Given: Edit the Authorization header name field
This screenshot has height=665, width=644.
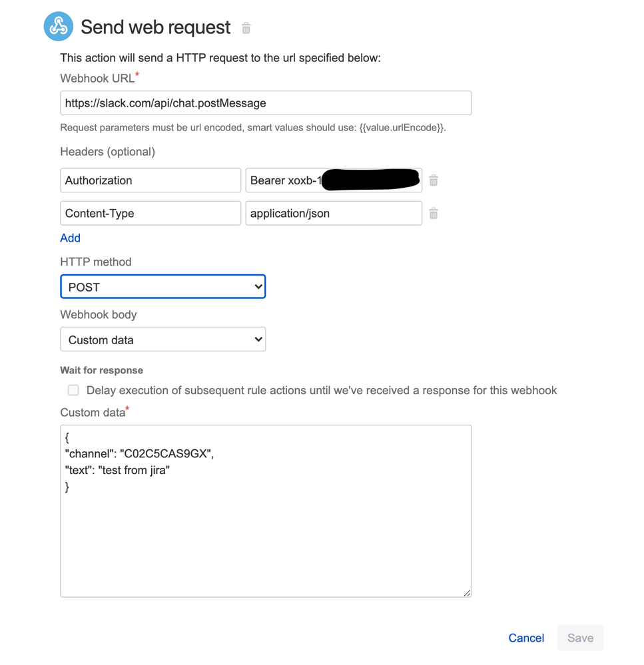Looking at the screenshot, I should tap(151, 180).
